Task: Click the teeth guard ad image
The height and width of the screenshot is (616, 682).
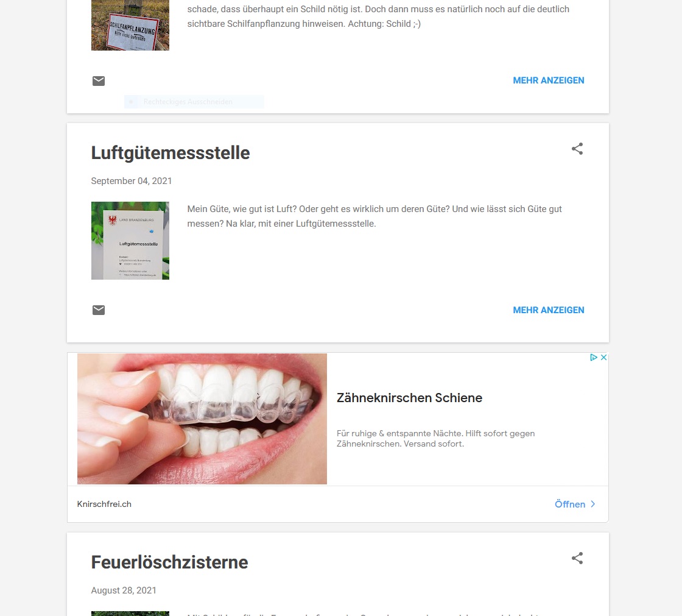Action: (x=202, y=419)
